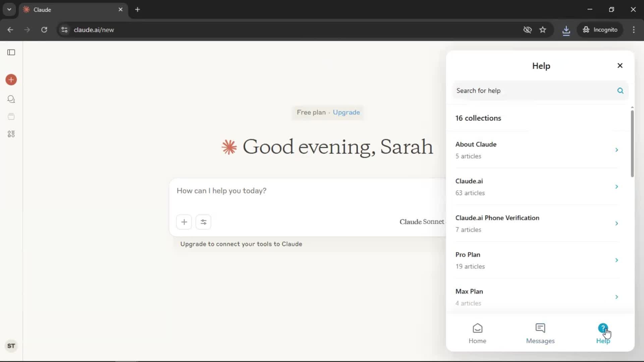Reload the claude.ai page
This screenshot has width=644, height=362.
(x=44, y=30)
